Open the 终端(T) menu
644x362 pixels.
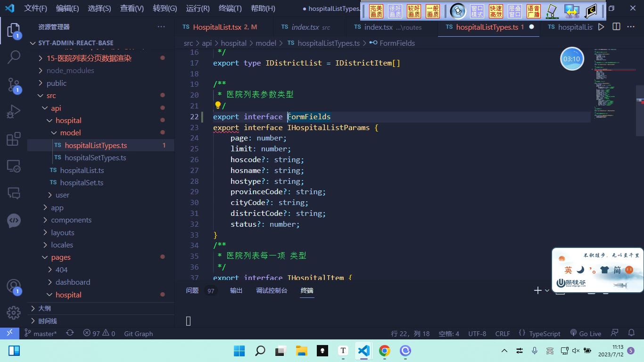(230, 8)
